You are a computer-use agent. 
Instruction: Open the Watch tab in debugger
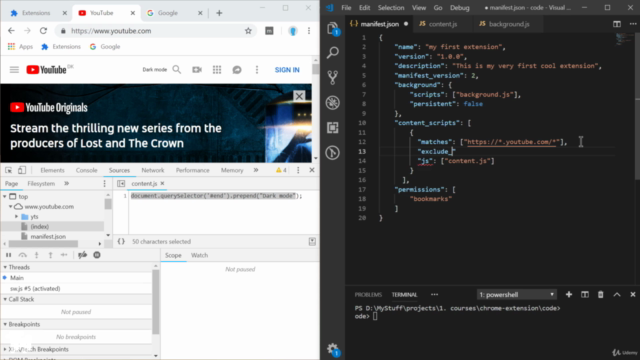click(x=200, y=255)
